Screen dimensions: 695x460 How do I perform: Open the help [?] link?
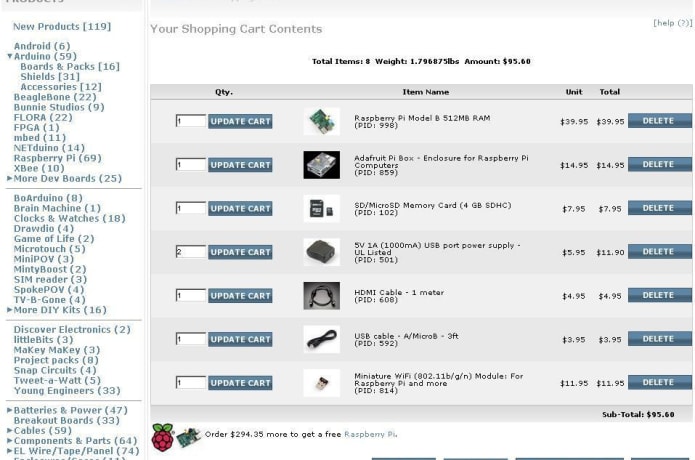(x=672, y=23)
